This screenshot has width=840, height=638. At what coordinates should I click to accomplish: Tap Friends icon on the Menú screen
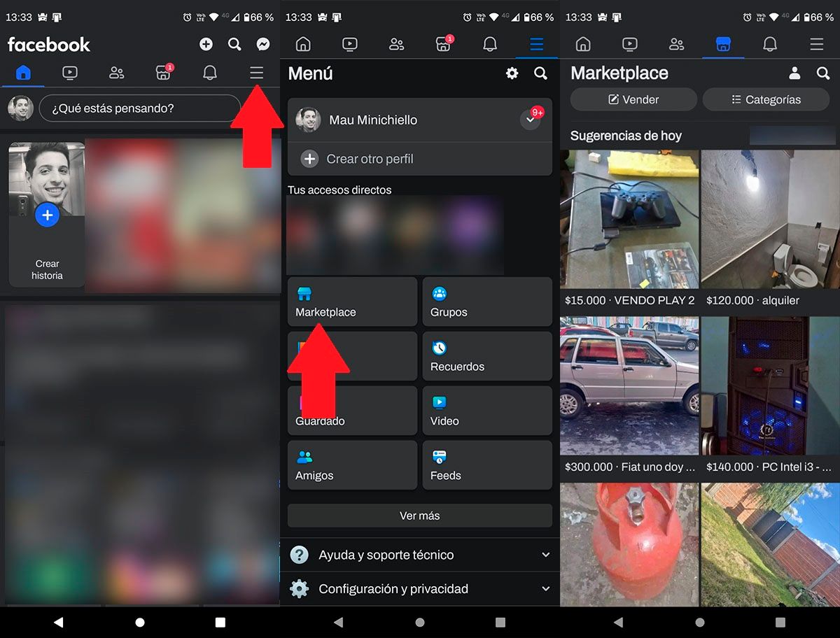(397, 44)
